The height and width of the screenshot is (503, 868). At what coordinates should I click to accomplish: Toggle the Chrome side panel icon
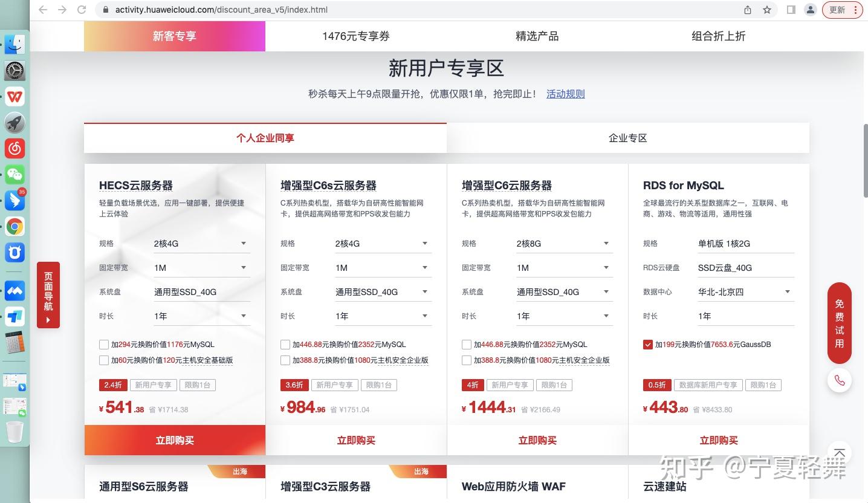click(791, 10)
